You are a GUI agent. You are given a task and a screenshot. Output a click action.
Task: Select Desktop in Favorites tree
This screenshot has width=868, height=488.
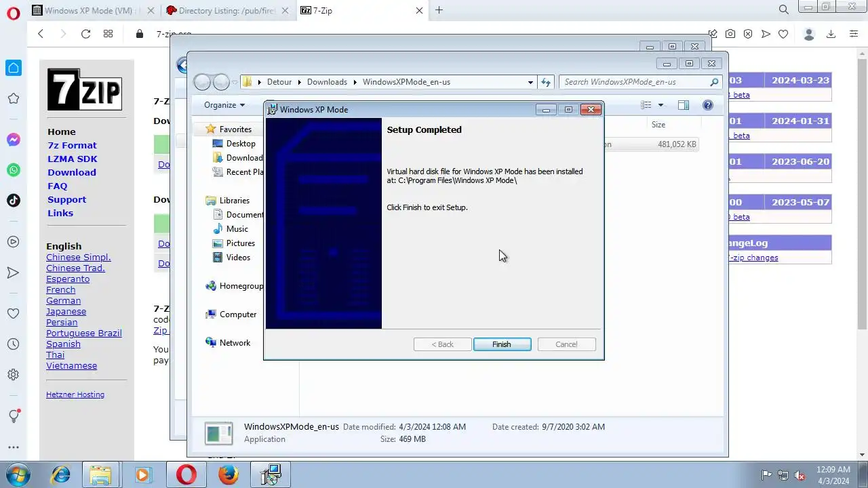click(x=233, y=144)
